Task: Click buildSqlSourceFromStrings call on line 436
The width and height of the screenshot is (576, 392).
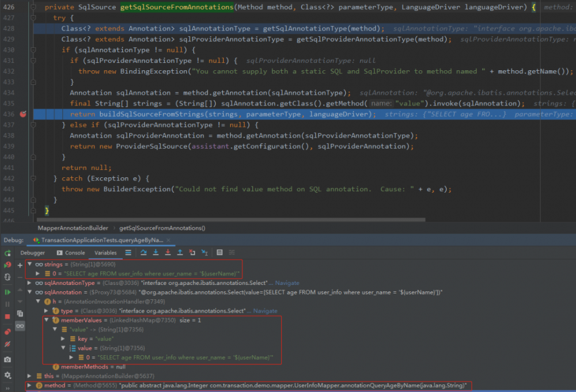Action: (151, 114)
